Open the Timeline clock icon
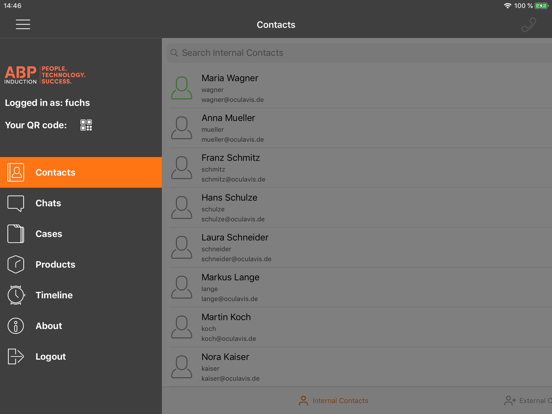This screenshot has width=552, height=414. (x=15, y=295)
